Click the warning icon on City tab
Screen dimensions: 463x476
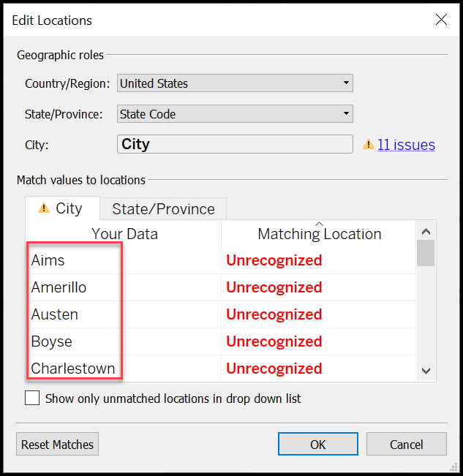(44, 208)
